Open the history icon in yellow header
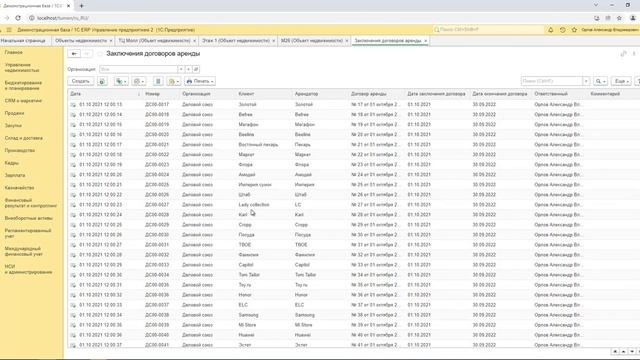The height and width of the screenshot is (360, 640). coord(562,30)
